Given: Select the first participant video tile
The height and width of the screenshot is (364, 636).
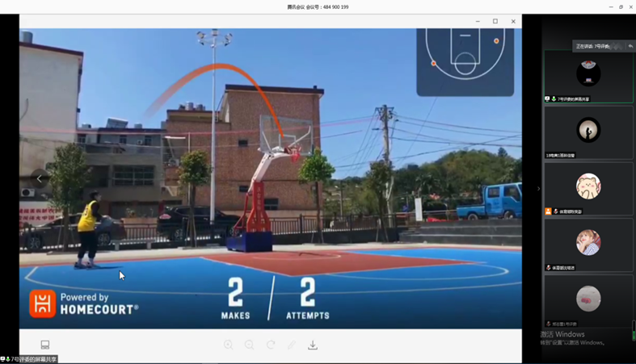Looking at the screenshot, I should tap(588, 76).
